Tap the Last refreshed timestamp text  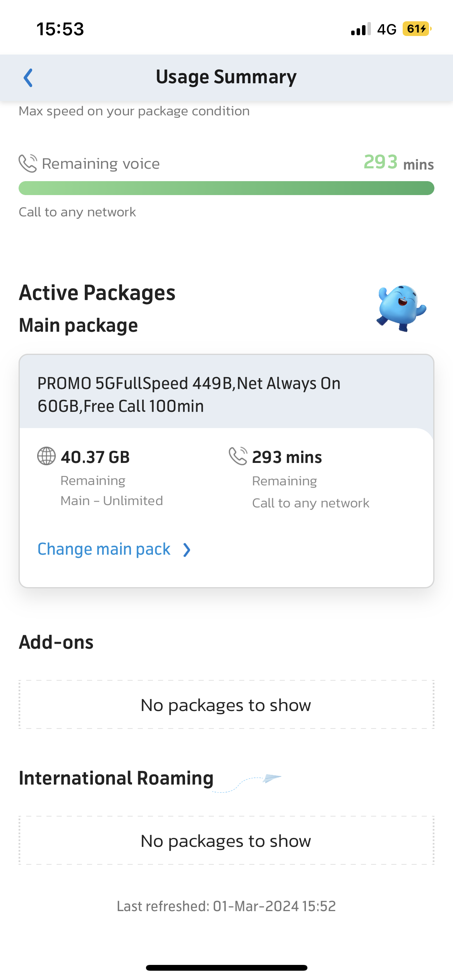tap(226, 906)
